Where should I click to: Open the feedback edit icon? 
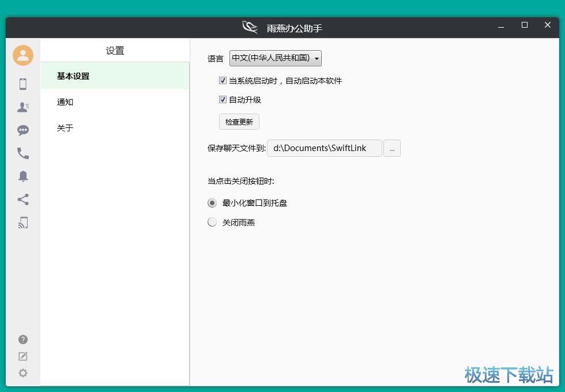click(23, 356)
